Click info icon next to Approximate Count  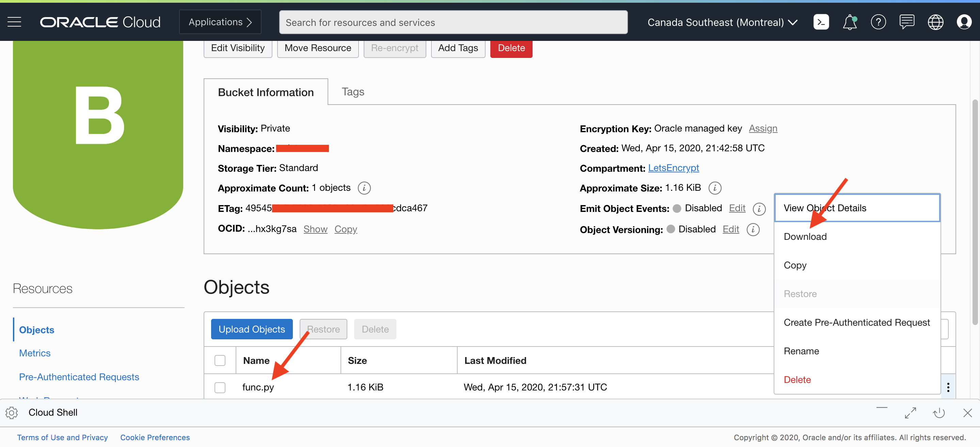point(364,188)
